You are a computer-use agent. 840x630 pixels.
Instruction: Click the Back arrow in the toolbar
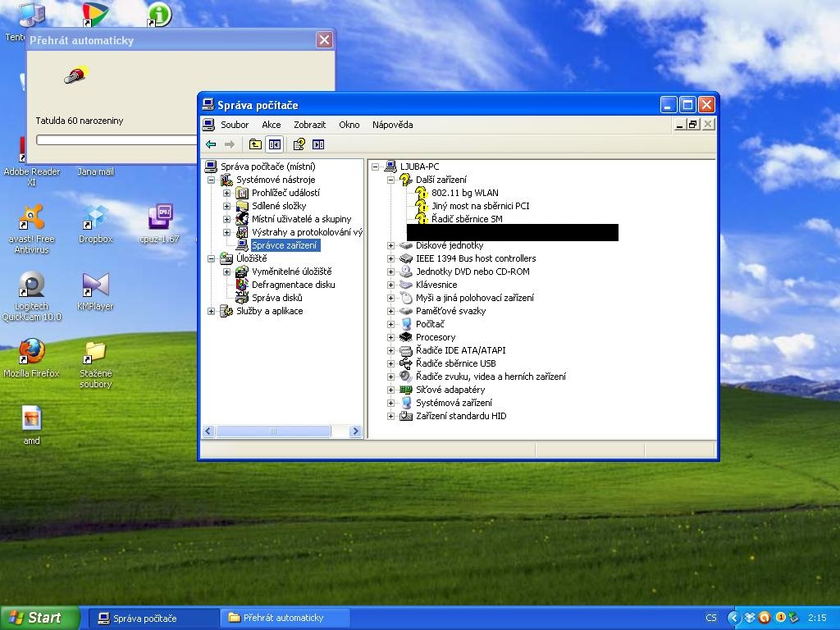coord(211,144)
